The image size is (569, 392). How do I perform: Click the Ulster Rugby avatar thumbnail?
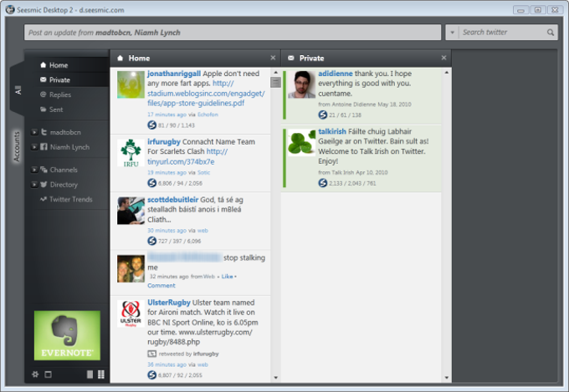(131, 313)
